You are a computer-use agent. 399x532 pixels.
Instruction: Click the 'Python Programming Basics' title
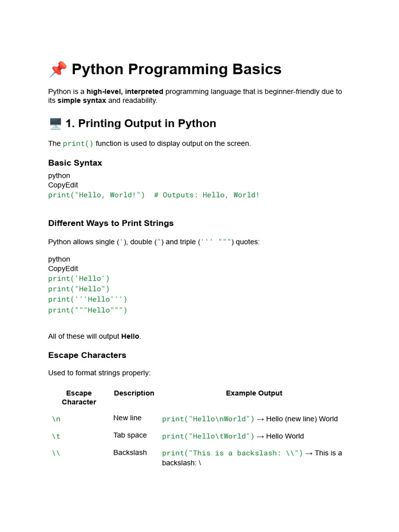pyautogui.click(x=177, y=69)
